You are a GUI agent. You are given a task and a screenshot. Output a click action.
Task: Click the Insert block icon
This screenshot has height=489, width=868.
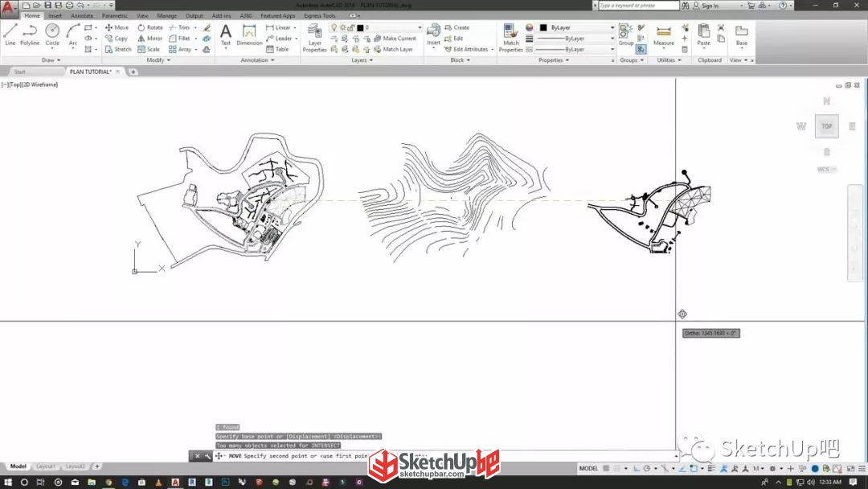pyautogui.click(x=433, y=35)
